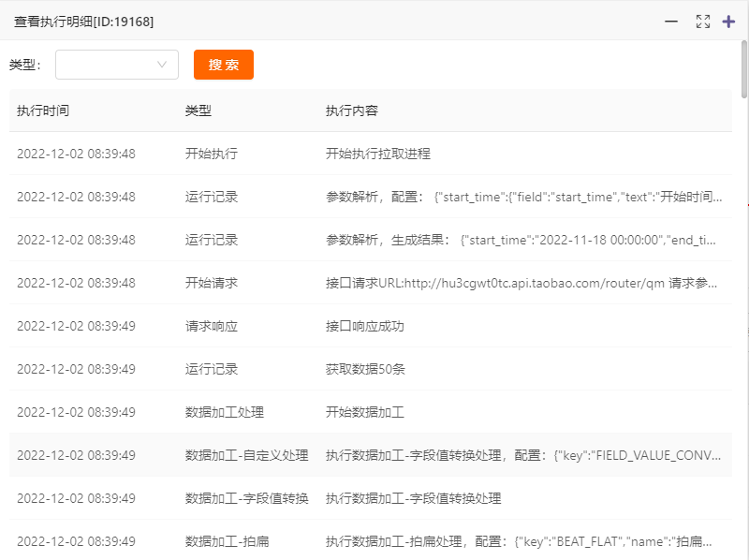
Task: Click the minimize icon of the detail dialog
Action: [671, 20]
